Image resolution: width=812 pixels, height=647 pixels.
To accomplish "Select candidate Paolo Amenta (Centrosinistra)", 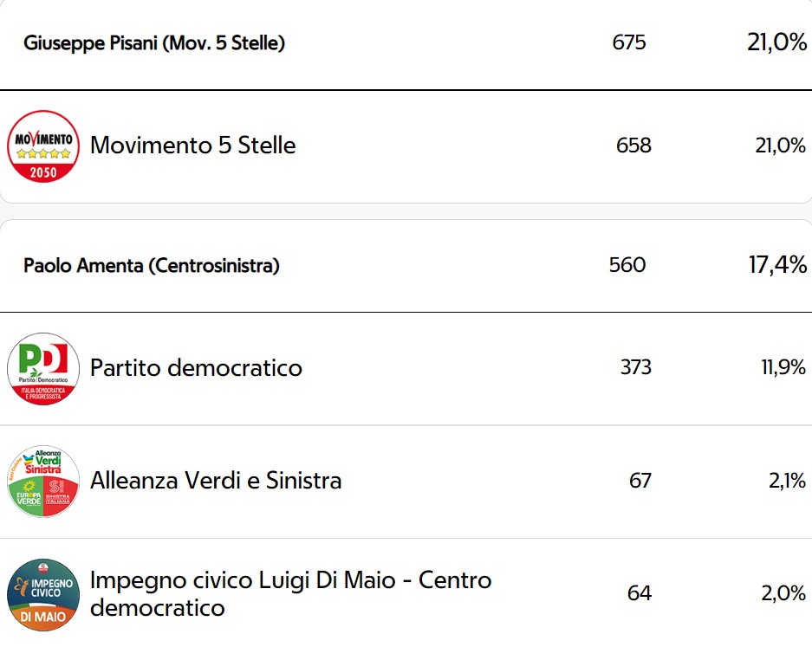I will coord(151,266).
